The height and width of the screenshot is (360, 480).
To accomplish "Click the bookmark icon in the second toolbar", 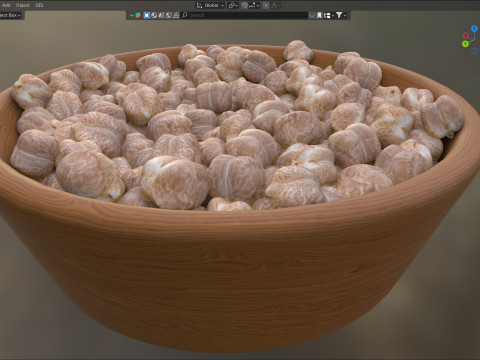I will pos(319,15).
